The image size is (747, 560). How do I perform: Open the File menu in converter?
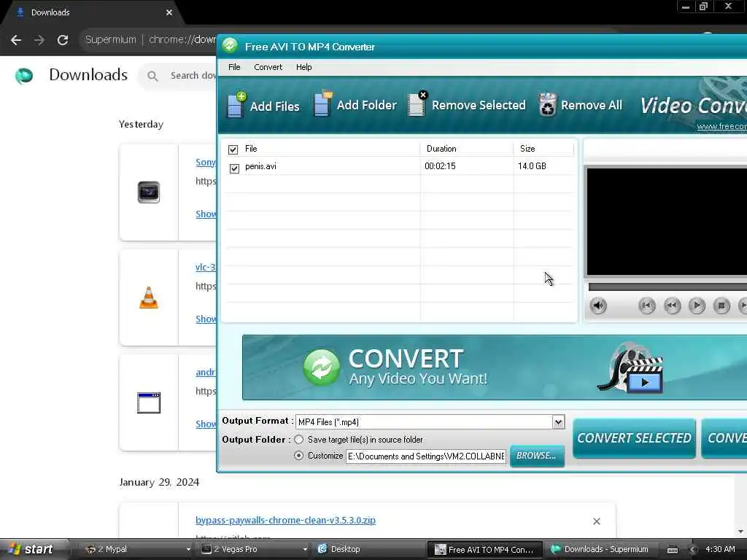(x=234, y=67)
